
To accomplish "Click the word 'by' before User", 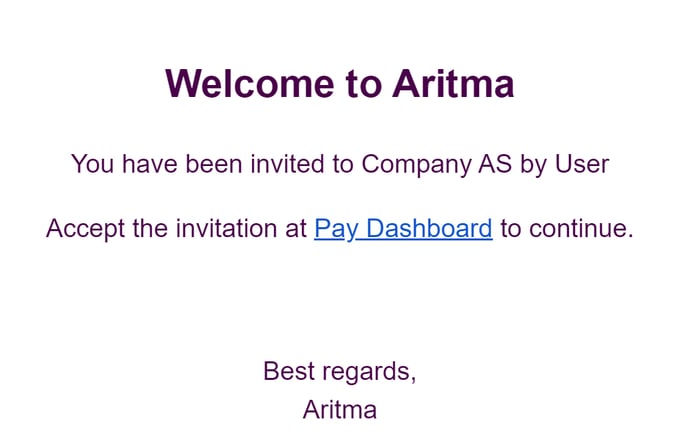I will point(534,164).
